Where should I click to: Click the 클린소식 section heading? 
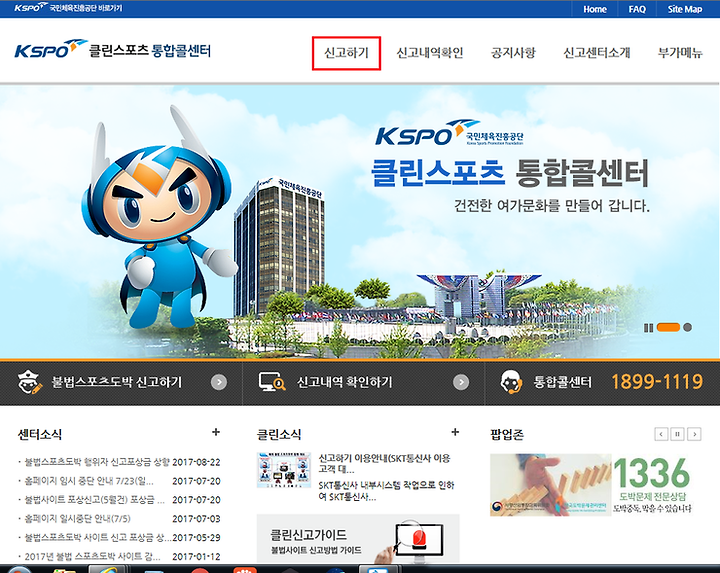point(279,434)
